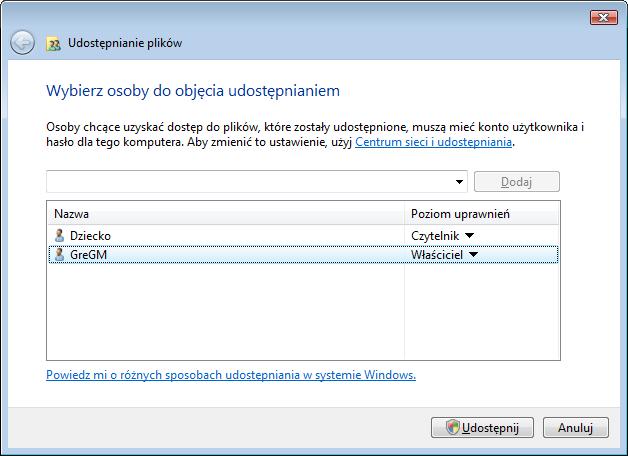This screenshot has height=456, width=628.
Task: Open the Czytelnik permission level dropdown
Action: pyautogui.click(x=469, y=235)
